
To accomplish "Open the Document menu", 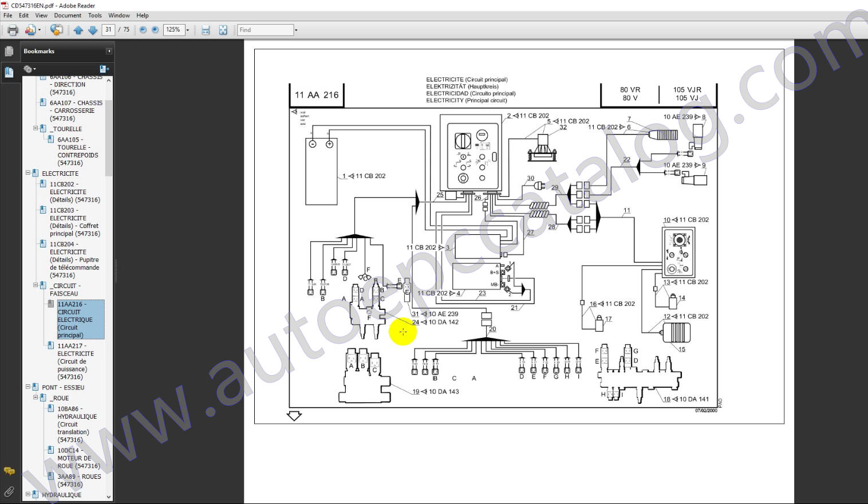I will pos(68,15).
